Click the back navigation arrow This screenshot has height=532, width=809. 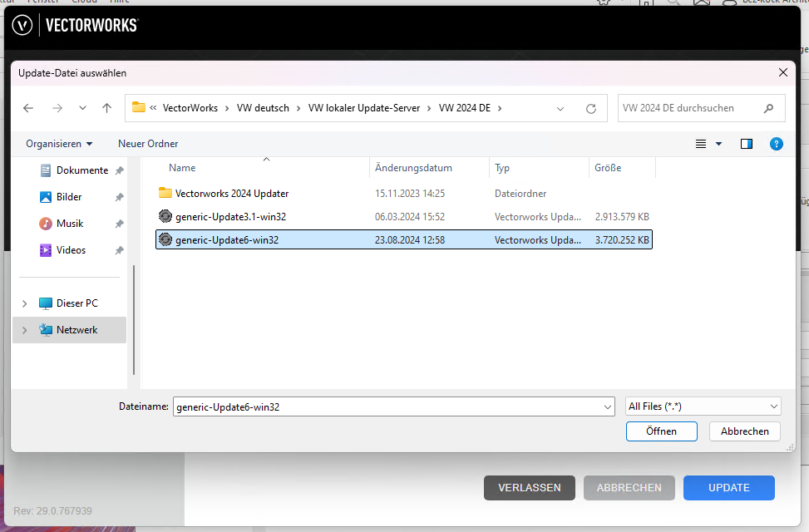pyautogui.click(x=28, y=108)
